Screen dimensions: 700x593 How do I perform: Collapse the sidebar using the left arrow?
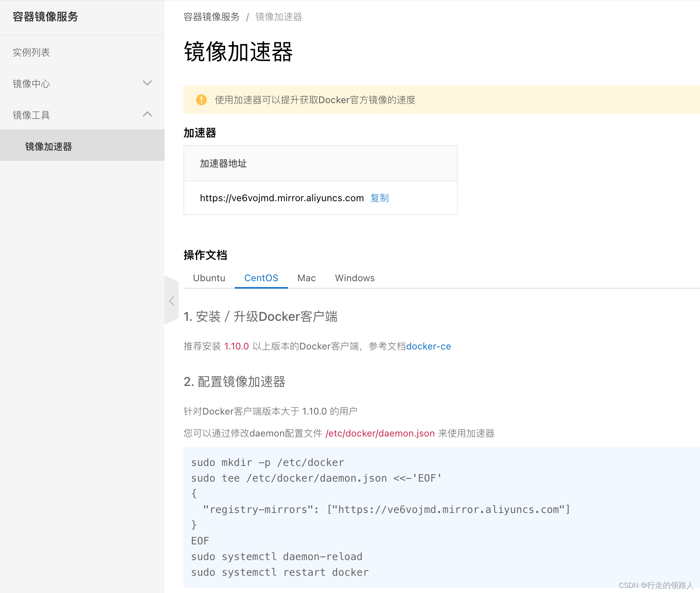point(172,300)
